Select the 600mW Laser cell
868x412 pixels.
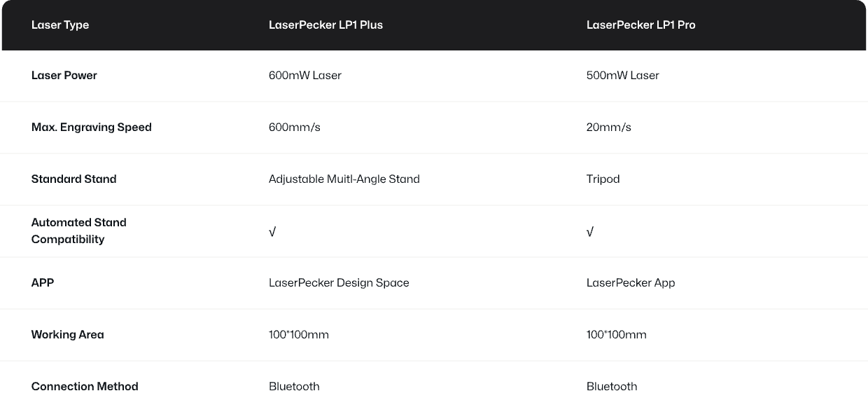click(x=304, y=76)
